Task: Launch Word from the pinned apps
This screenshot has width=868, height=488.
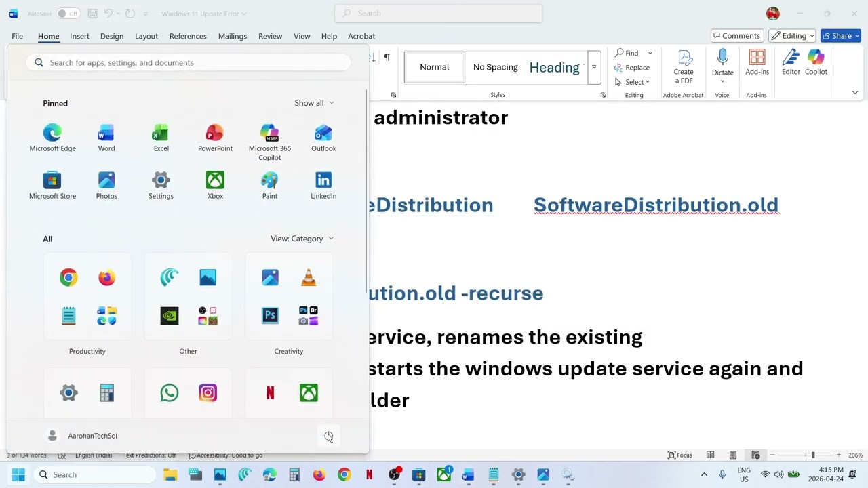Action: click(x=106, y=138)
